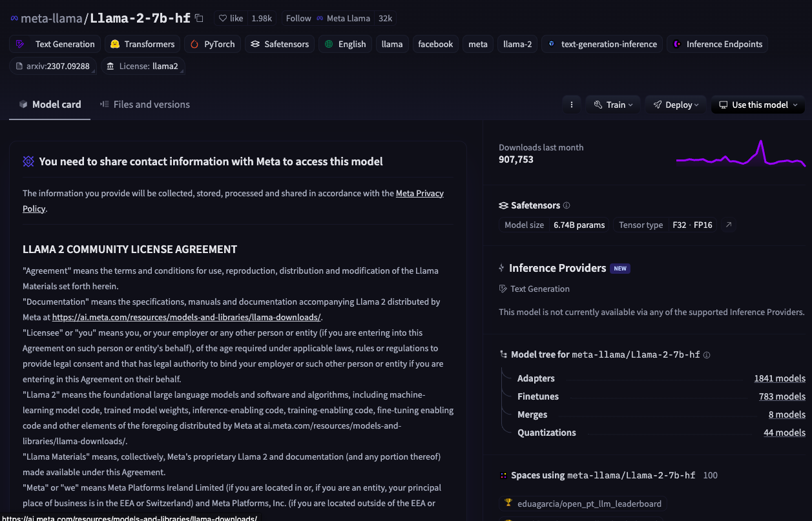The image size is (812, 521).
Task: Click the LLAMA 2 COMMUNITY LICENSE AGREEMENT heading
Action: [130, 249]
